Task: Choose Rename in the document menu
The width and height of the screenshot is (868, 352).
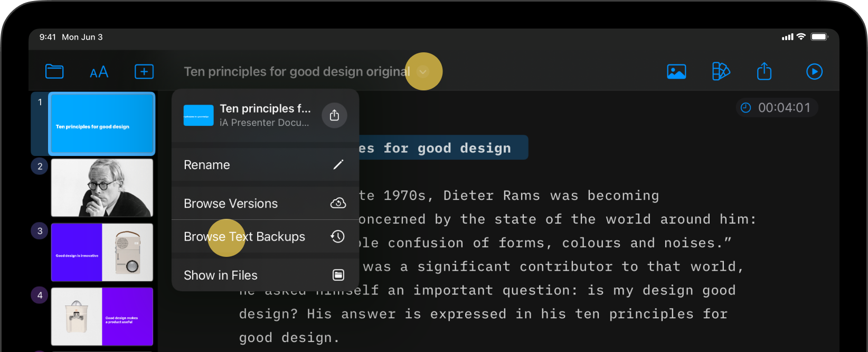Action: click(265, 165)
